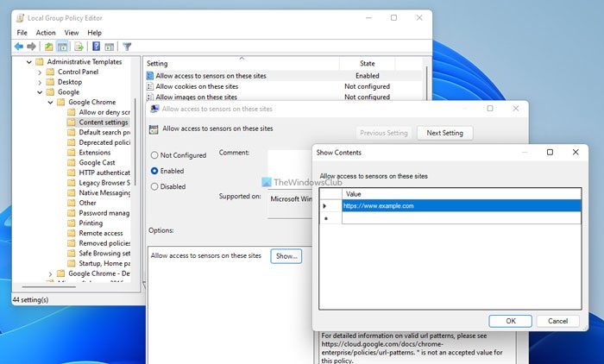Click the policy icon beside Allow cookies on these sites
This screenshot has height=364, width=604.
pos(150,86)
